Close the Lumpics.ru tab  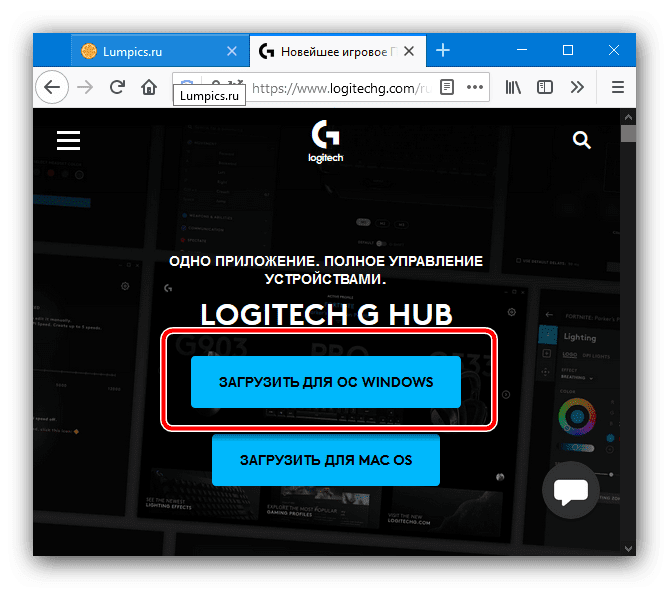232,52
